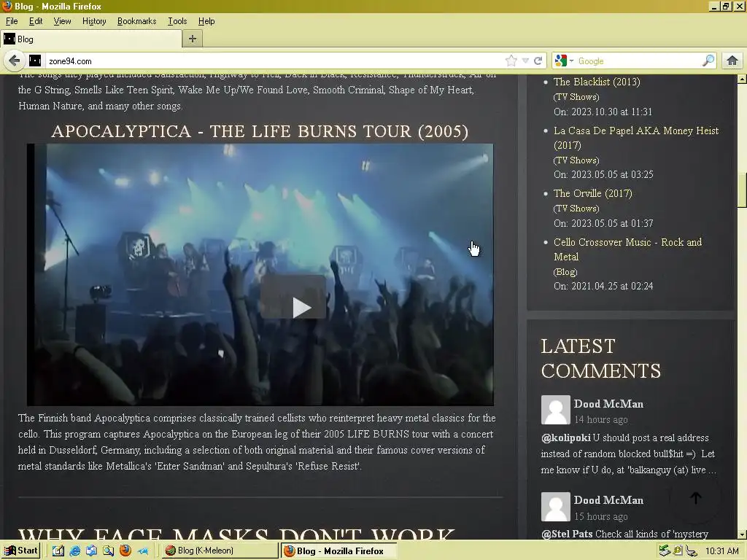Click the first system tray network icon

point(665,551)
